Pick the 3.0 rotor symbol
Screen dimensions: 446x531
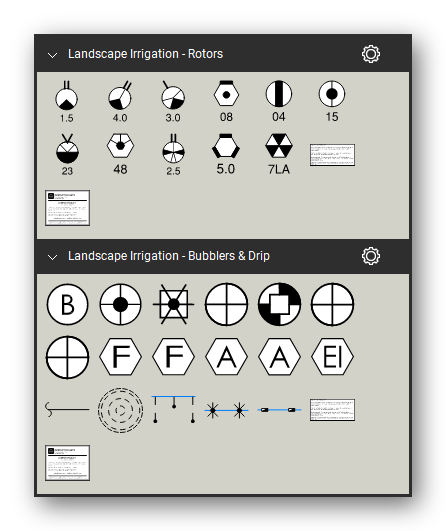(x=173, y=102)
